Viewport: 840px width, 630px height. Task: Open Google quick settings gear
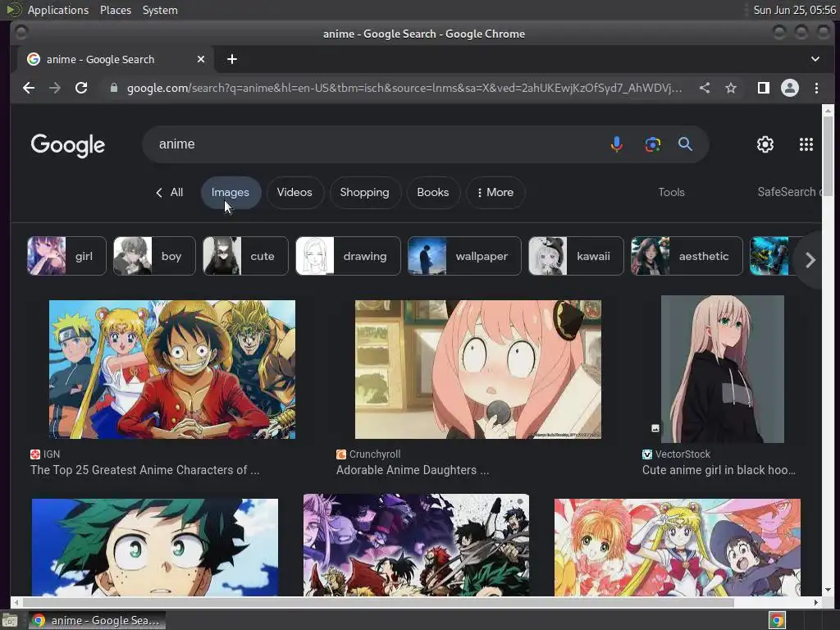point(765,144)
